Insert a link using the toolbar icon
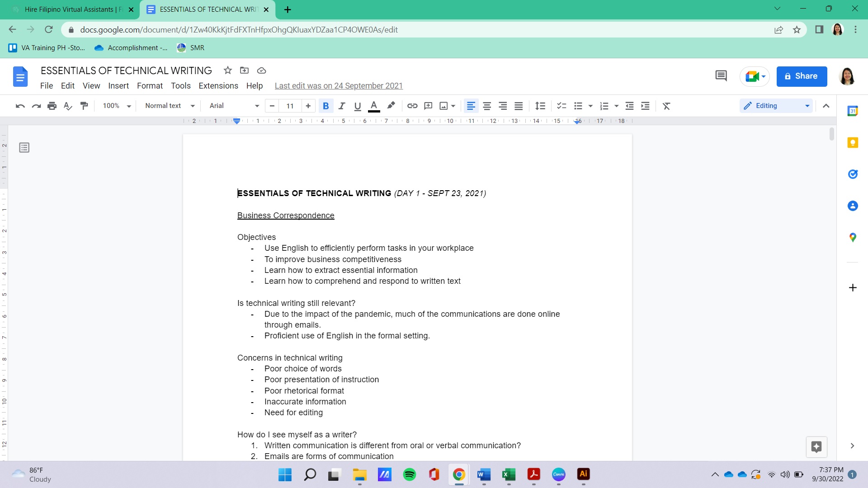 [x=412, y=106]
